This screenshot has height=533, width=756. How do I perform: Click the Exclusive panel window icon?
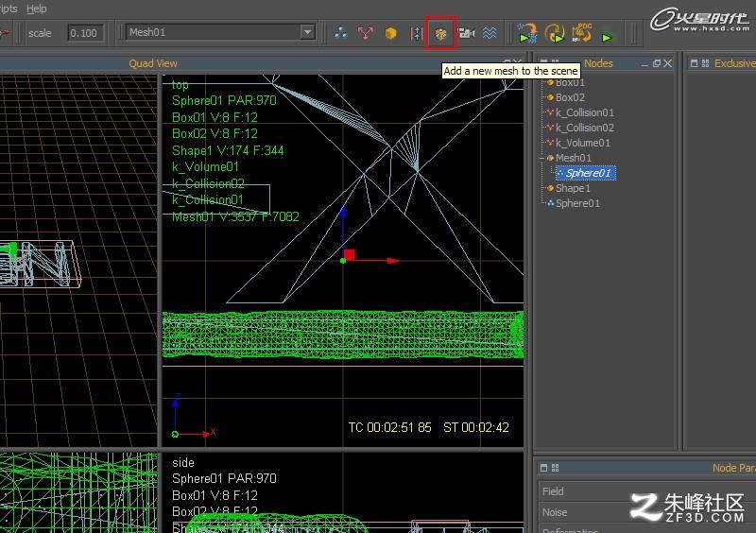tap(694, 63)
